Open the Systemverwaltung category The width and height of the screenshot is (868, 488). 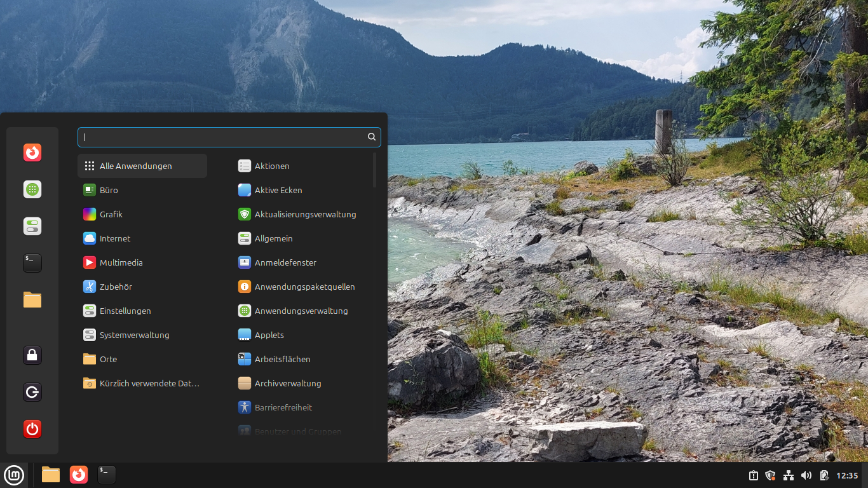[x=142, y=335]
